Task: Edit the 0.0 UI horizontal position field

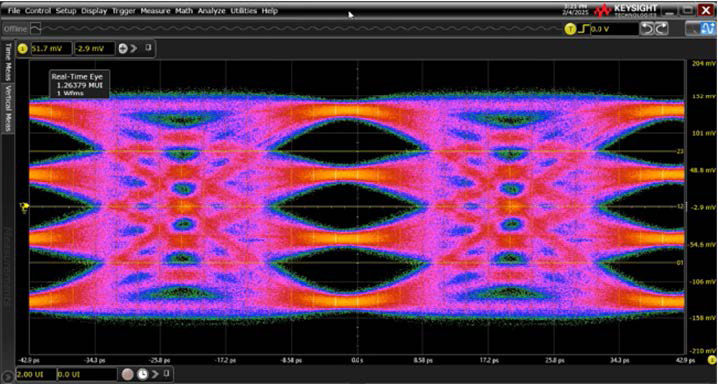Action: [x=86, y=374]
